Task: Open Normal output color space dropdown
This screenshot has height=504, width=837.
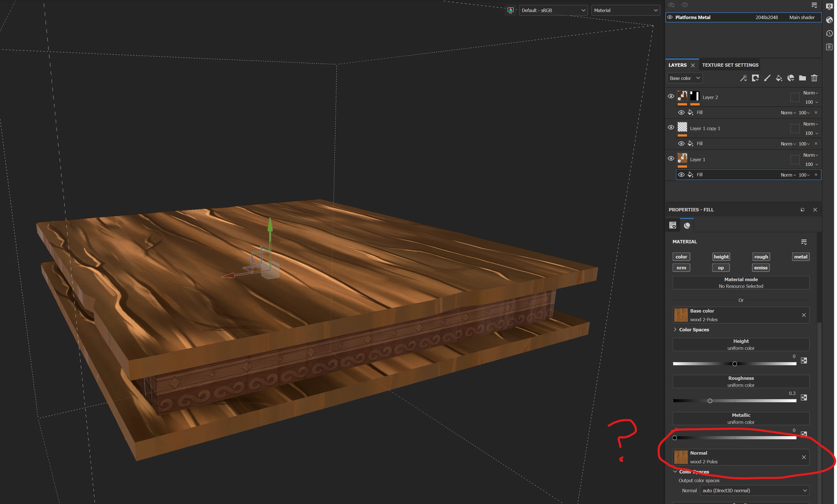Action: (x=754, y=491)
